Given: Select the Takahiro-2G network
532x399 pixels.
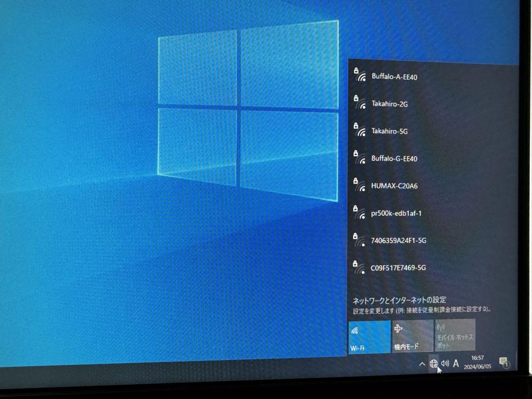Looking at the screenshot, I should 433,103.
